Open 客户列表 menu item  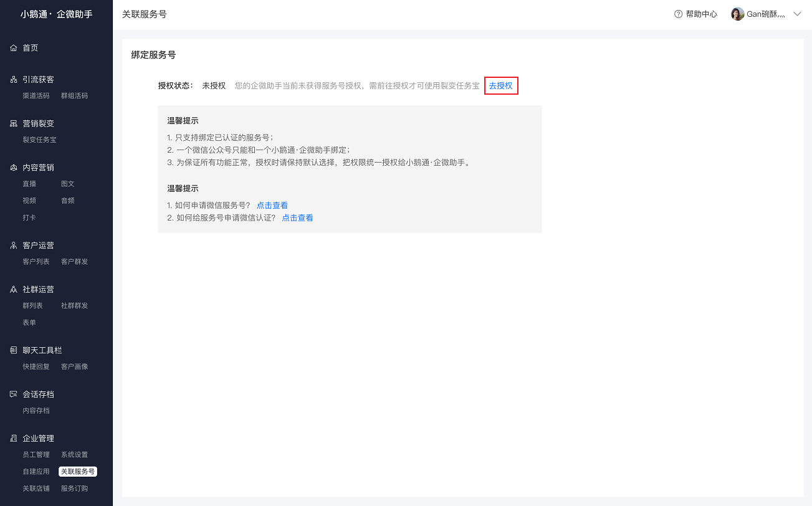point(36,262)
